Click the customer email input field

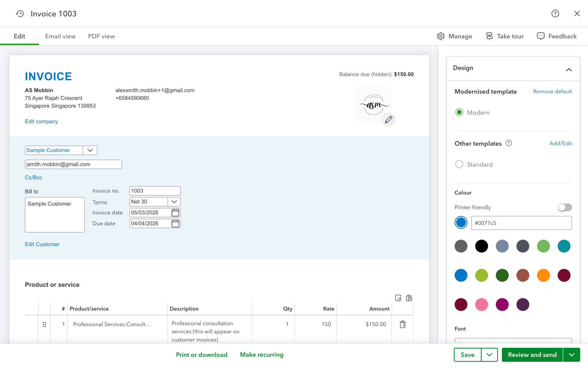(73, 164)
